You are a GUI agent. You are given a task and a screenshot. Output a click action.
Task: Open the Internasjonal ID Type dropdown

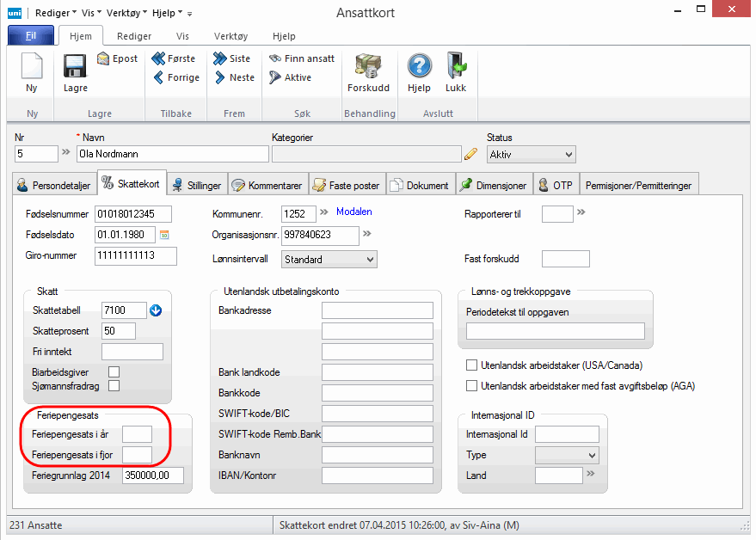point(566,455)
